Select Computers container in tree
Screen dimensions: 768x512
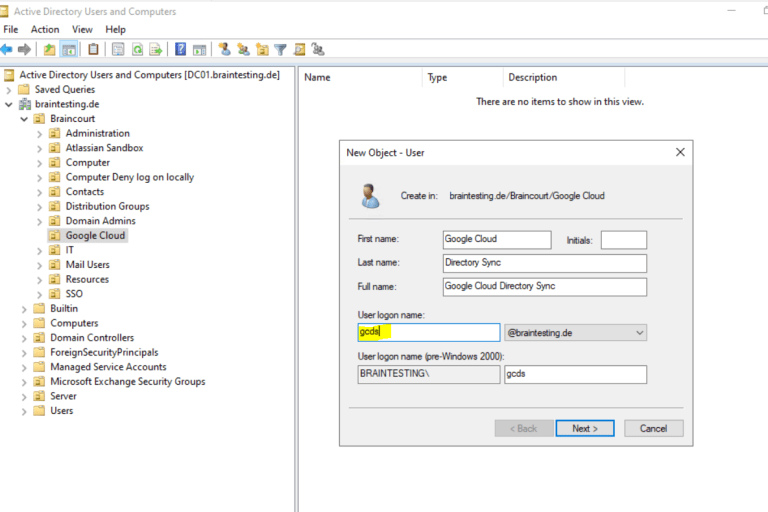point(74,323)
